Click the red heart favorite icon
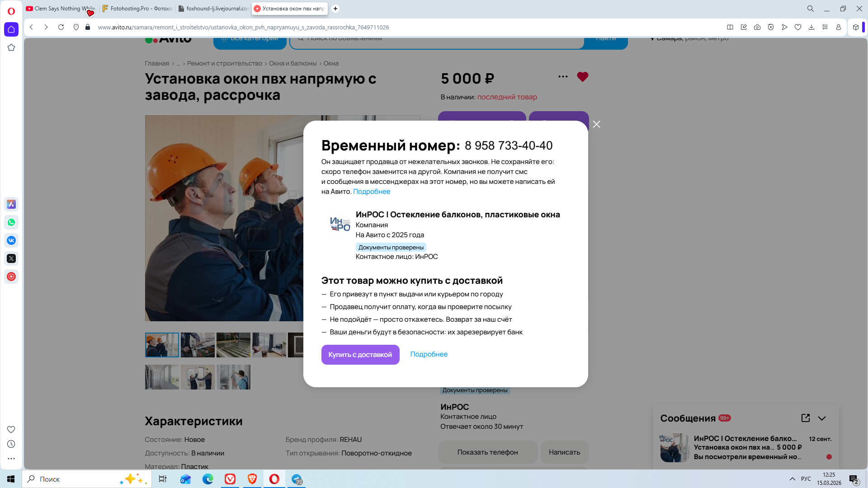 point(582,77)
